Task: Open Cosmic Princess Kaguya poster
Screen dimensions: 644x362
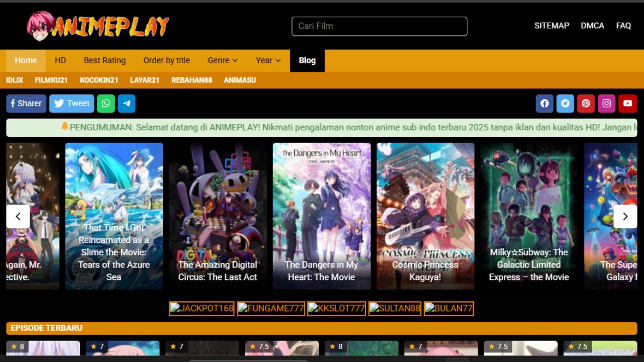Action: pos(426,216)
